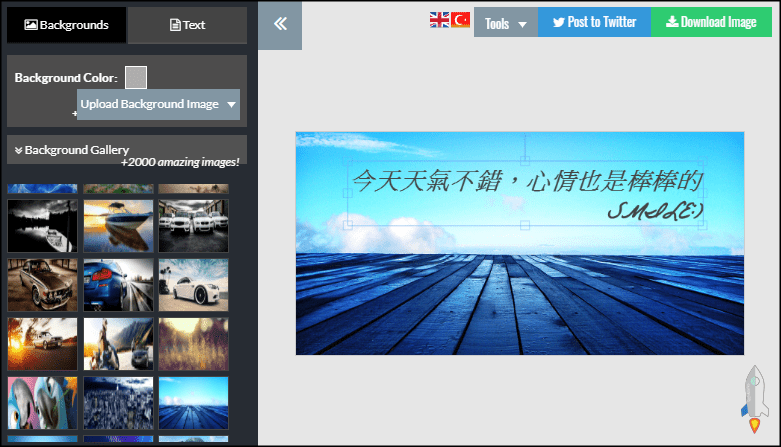The width and height of the screenshot is (781, 447).
Task: Select the black-and-white boat lake thumbnail
Action: click(42, 225)
